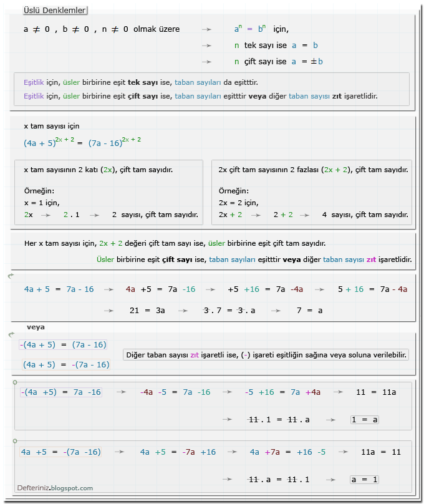Viewport: 424px width, 504px height.
Task: Click the step "4a +5 = -7a +16"
Action: (x=178, y=452)
